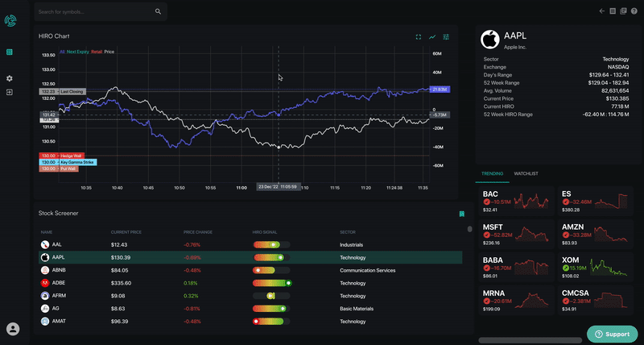Open the chart line style icon
Image resolution: width=644 pixels, height=345 pixels.
click(432, 37)
